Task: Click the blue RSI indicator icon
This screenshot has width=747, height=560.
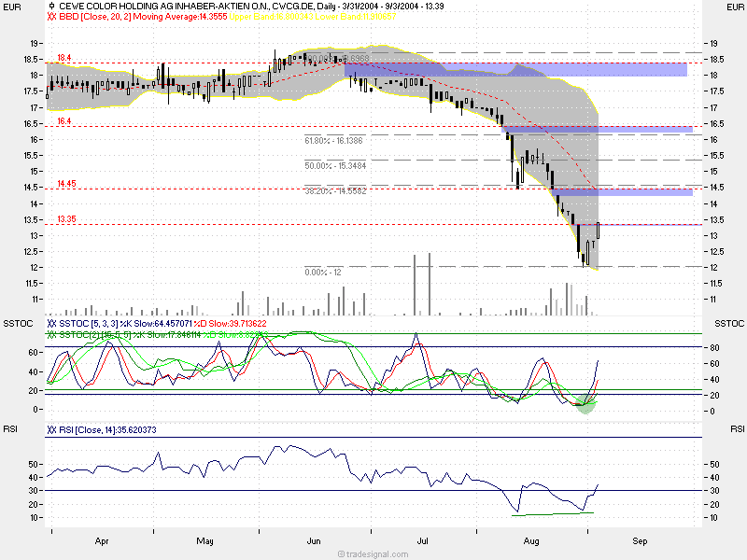Action: click(x=52, y=430)
